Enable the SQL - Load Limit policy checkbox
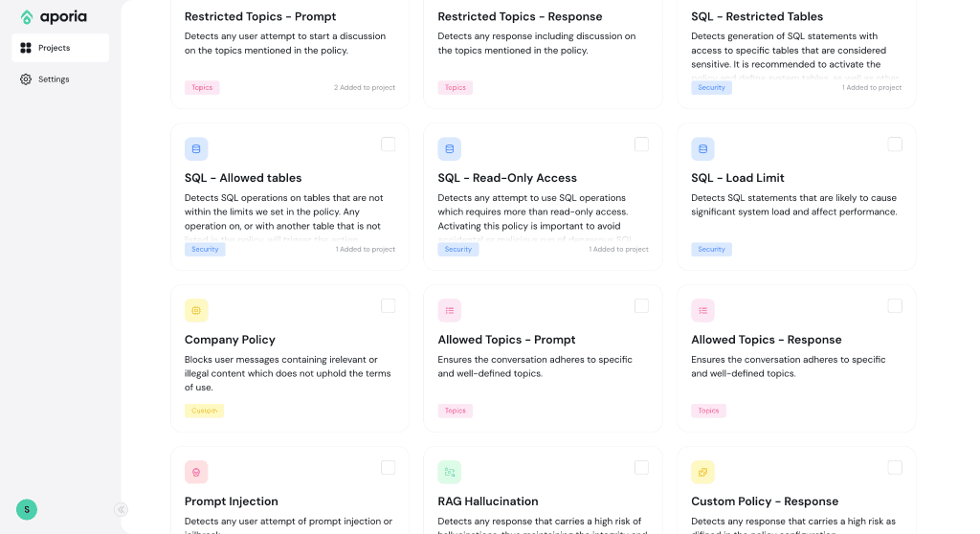Viewport: 980px width, 534px height. (895, 145)
